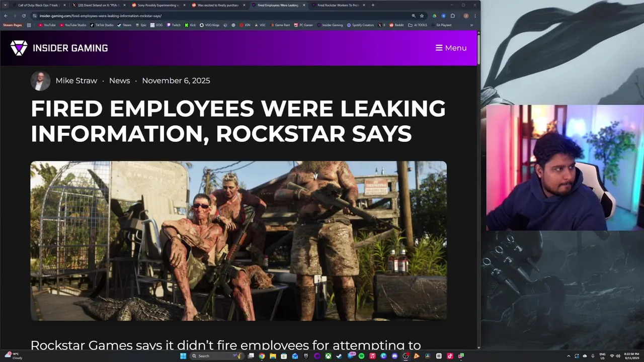This screenshot has width=644, height=362.
Task: Open the Chrome three-dot menu
Action: pyautogui.click(x=475, y=16)
